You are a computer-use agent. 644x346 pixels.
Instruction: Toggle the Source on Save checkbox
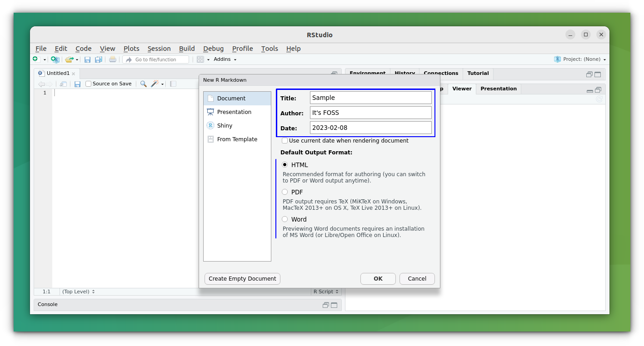coord(89,84)
